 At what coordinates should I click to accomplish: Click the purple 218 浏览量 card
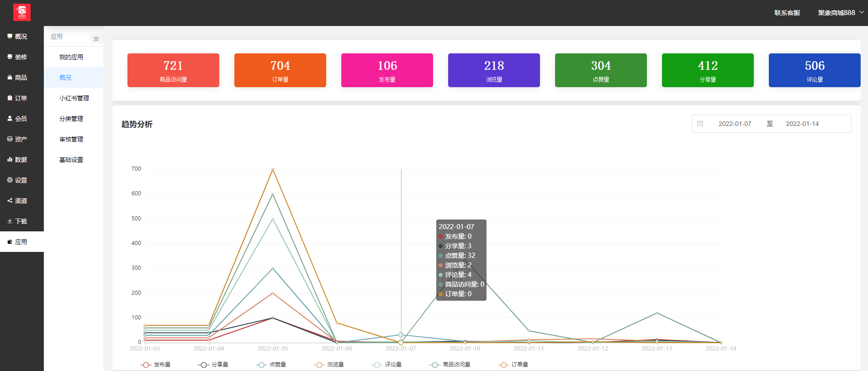pyautogui.click(x=494, y=70)
